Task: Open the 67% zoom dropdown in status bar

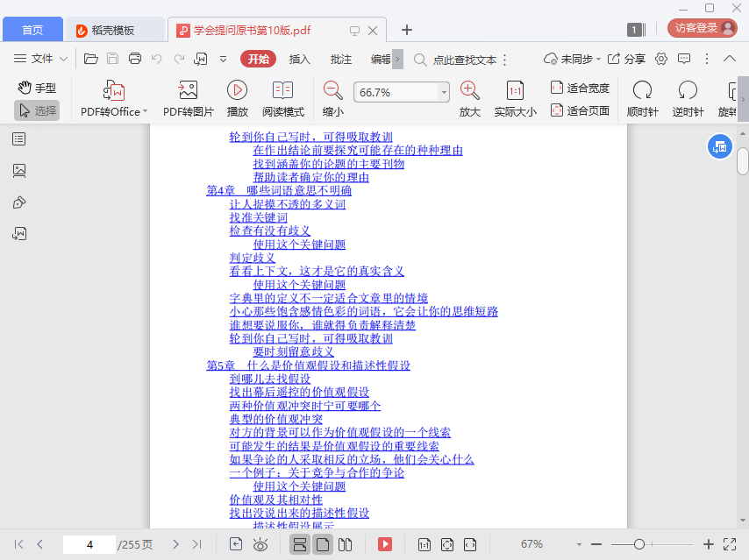Action: (579, 544)
